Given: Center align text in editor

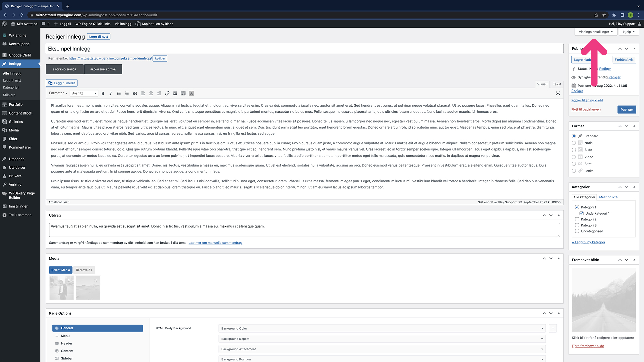Looking at the screenshot, I should click(x=151, y=93).
